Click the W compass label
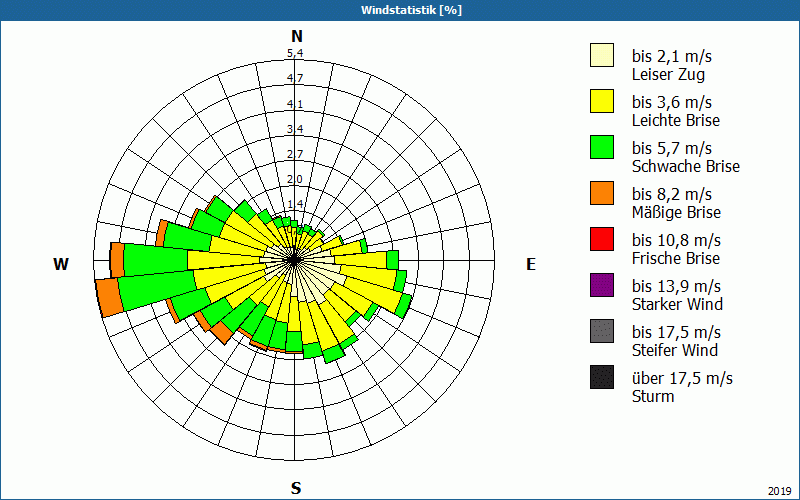 tap(61, 264)
